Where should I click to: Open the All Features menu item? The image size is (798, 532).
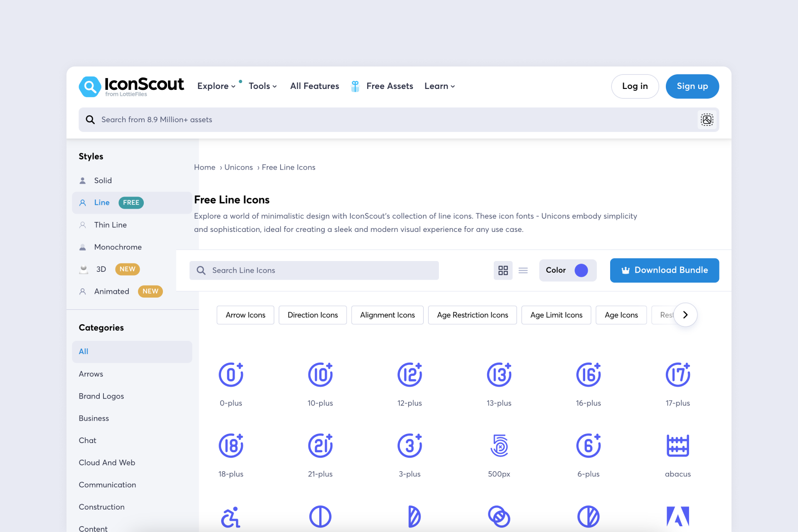point(315,86)
